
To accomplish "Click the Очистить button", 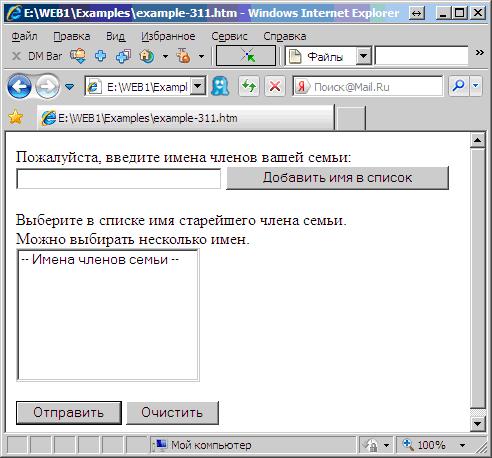I will click(x=172, y=413).
